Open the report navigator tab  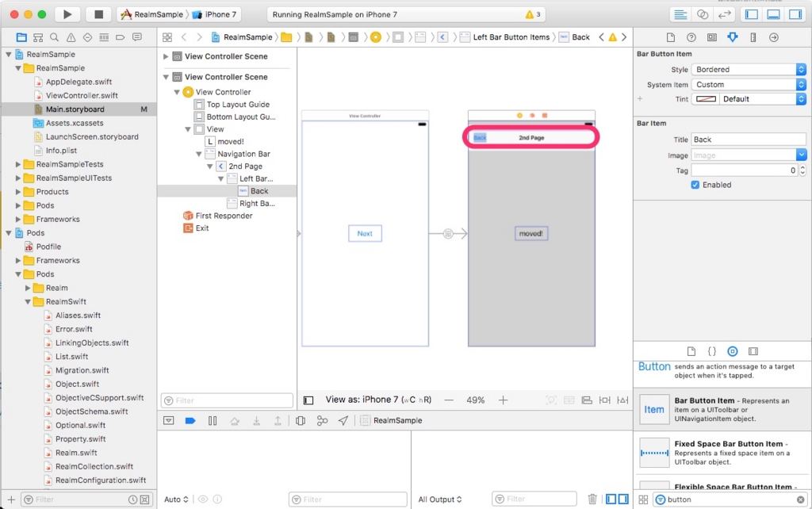137,37
